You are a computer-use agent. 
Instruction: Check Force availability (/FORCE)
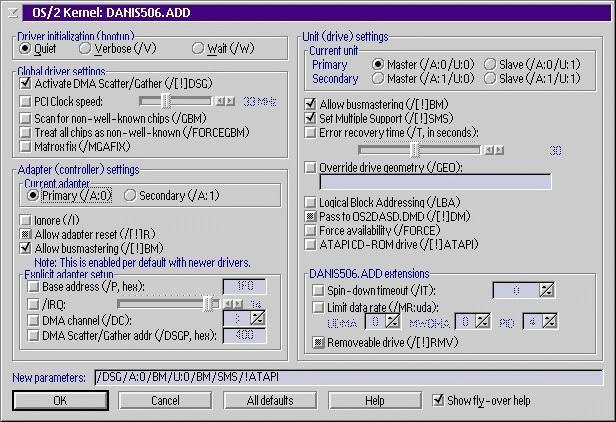(310, 230)
